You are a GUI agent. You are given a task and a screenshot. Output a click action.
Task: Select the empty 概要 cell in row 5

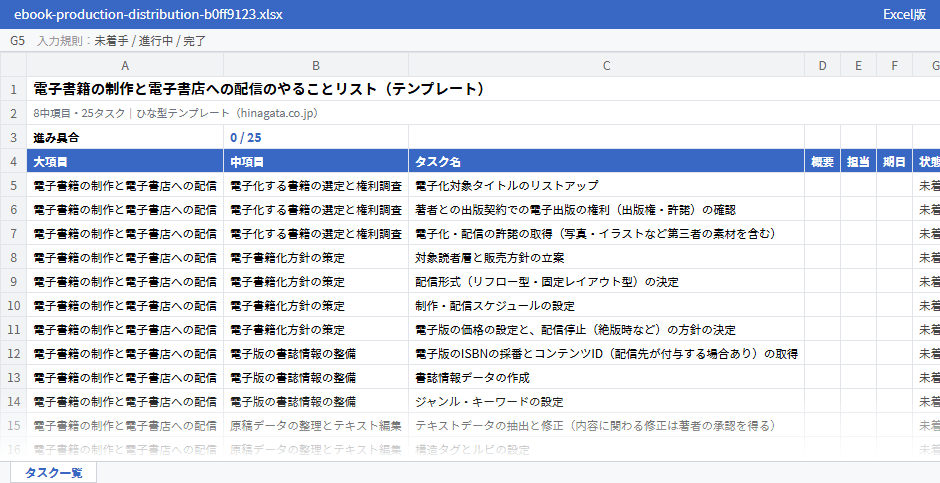[822, 185]
